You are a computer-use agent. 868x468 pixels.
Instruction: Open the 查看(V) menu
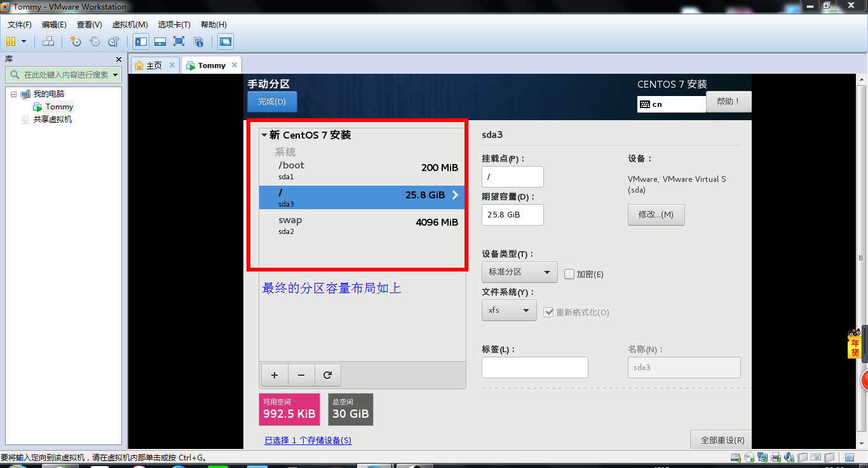[x=90, y=25]
